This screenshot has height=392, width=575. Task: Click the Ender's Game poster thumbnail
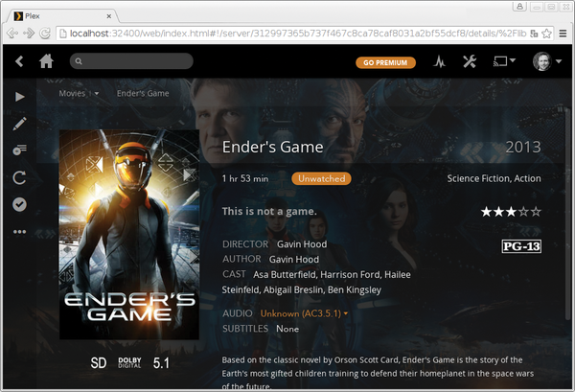[129, 234]
